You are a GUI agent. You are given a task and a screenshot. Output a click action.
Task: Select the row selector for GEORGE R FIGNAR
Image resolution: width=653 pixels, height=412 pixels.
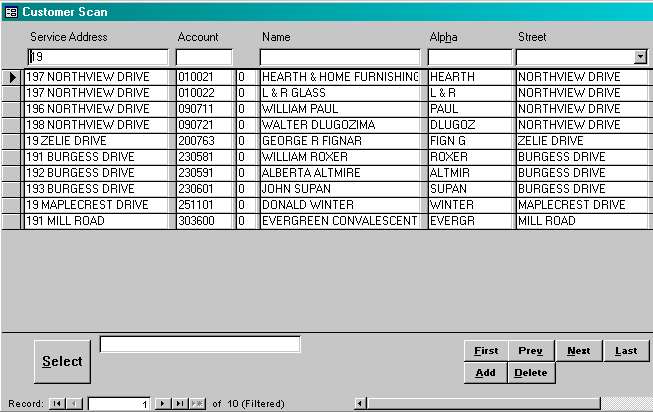click(12, 141)
